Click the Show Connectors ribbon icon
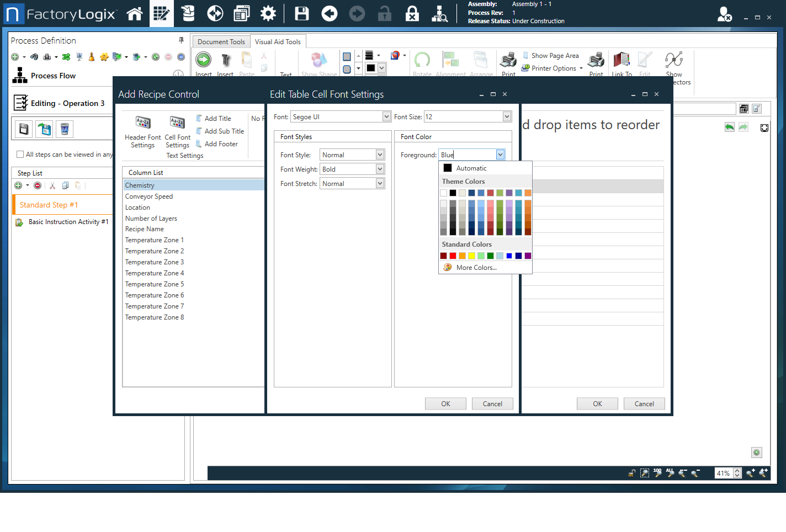The width and height of the screenshot is (786, 532). coord(675,62)
